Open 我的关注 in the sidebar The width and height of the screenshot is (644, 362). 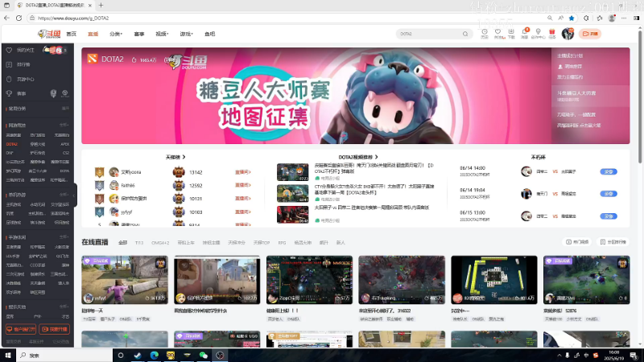tap(25, 50)
